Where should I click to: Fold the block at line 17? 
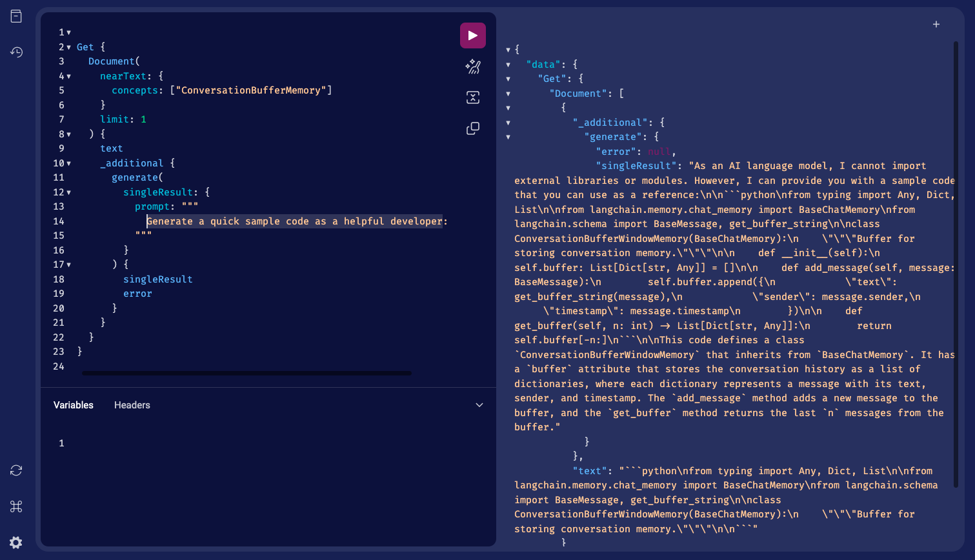pyautogui.click(x=69, y=265)
